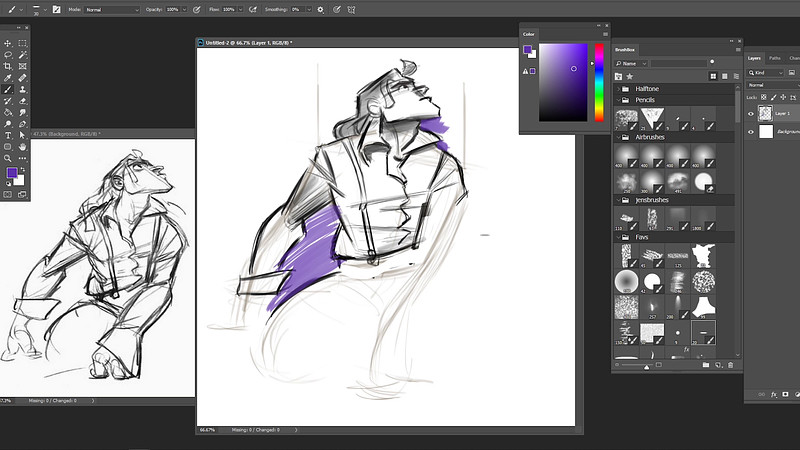Select the Clone Stamp tool
Viewport: 800px width, 450px height.
pyautogui.click(x=22, y=89)
